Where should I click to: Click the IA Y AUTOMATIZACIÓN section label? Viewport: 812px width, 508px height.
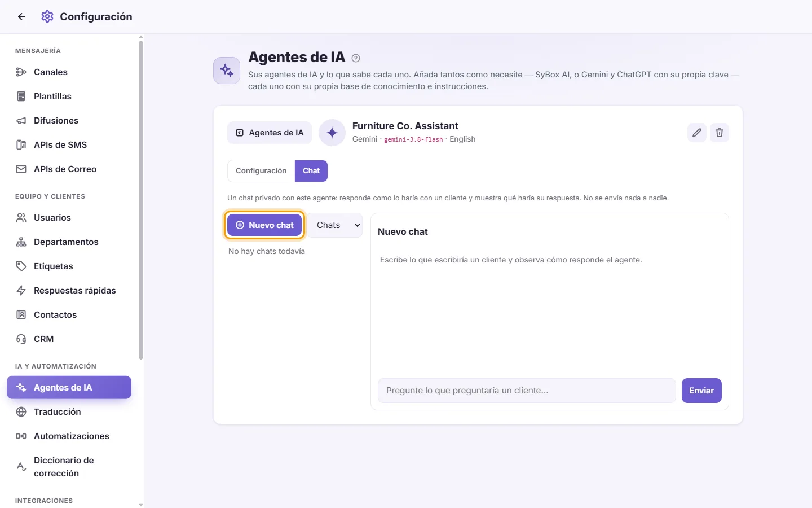(56, 366)
